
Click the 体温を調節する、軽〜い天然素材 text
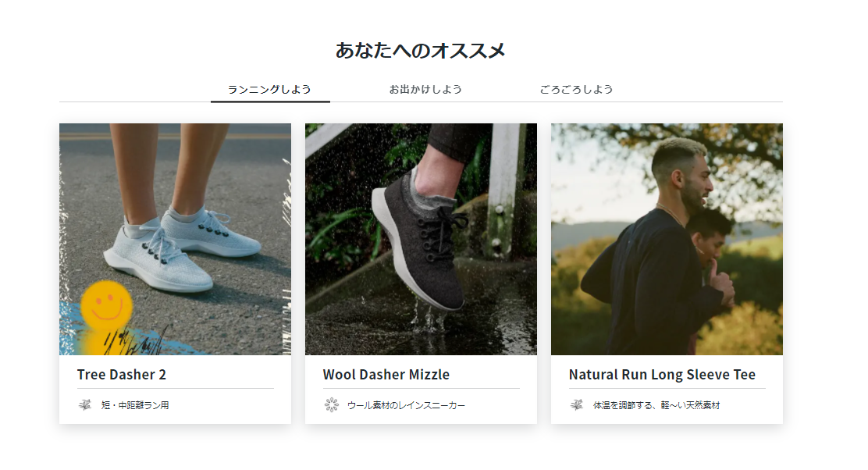(x=656, y=405)
